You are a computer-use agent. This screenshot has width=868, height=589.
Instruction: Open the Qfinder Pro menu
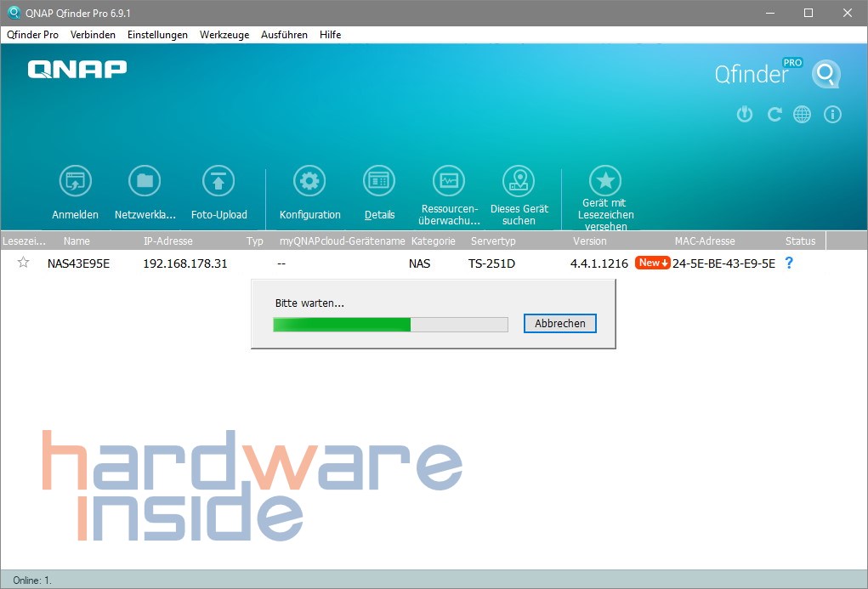[32, 35]
